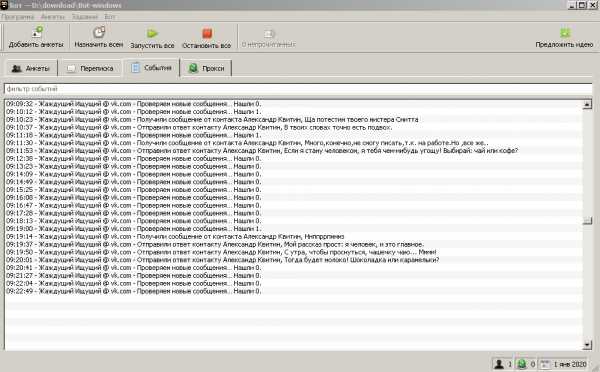The width and height of the screenshot is (600, 372).
Task: Click the Назначить всем clock icon
Action: [x=99, y=32]
